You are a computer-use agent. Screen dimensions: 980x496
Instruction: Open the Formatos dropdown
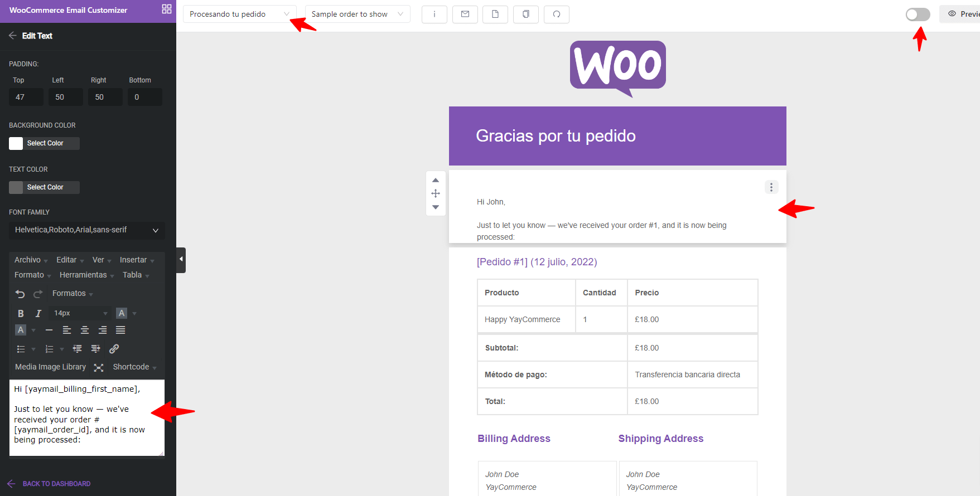(73, 294)
